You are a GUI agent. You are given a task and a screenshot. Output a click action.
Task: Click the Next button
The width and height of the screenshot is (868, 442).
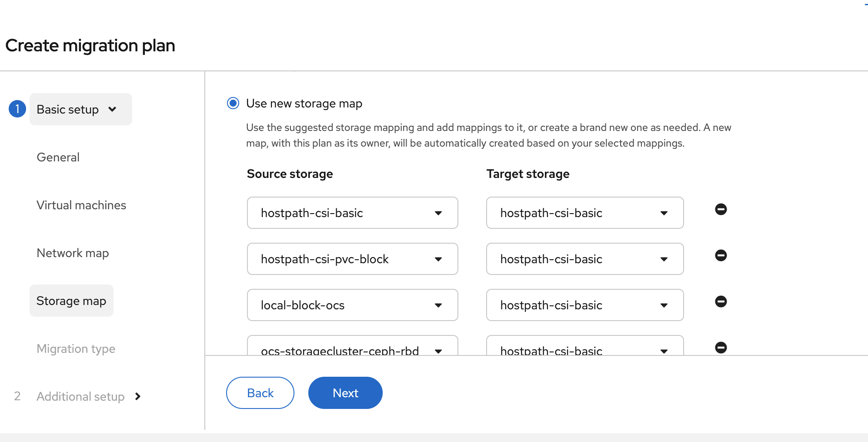click(345, 393)
